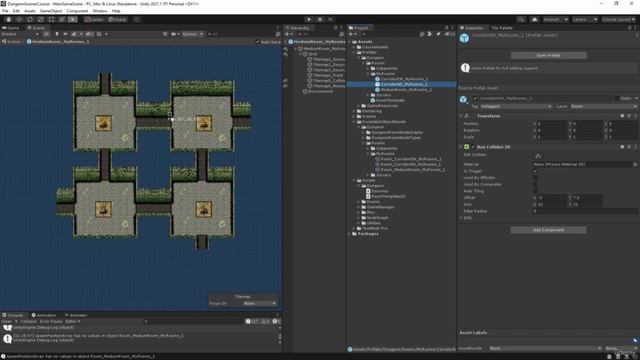Click the Material object picker circle

pyautogui.click(x=635, y=164)
